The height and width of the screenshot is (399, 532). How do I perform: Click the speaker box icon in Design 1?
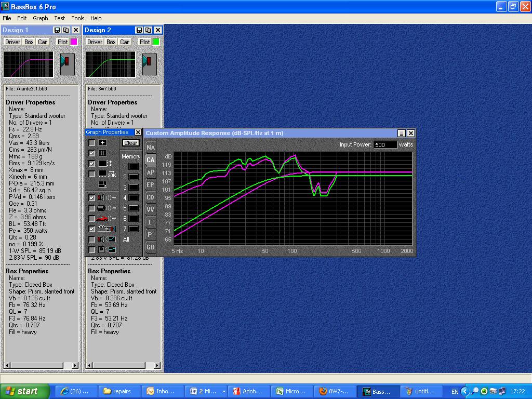[67, 64]
